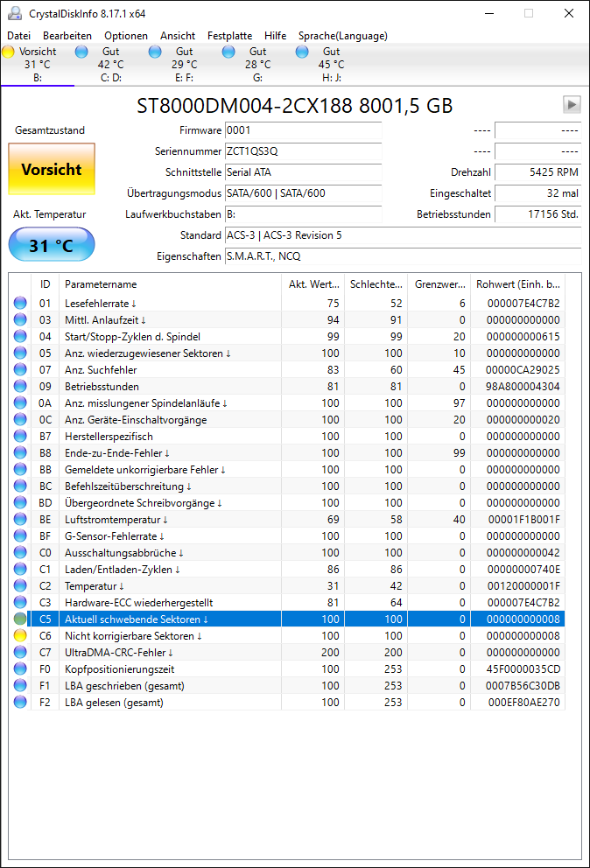Click the Eigenschaften S.M.A.R.T., NCQ field
Screen dimensions: 590x868
coord(403,256)
